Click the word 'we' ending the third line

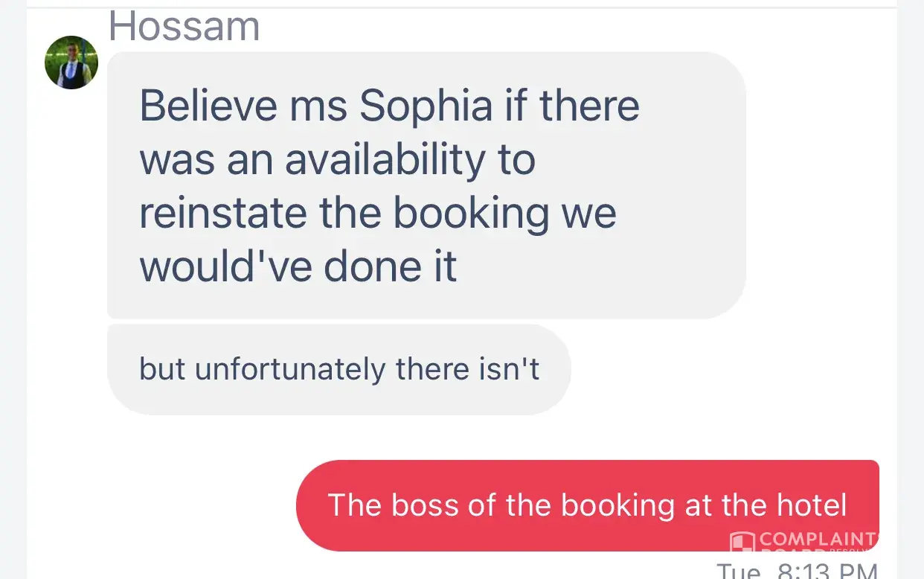point(588,213)
